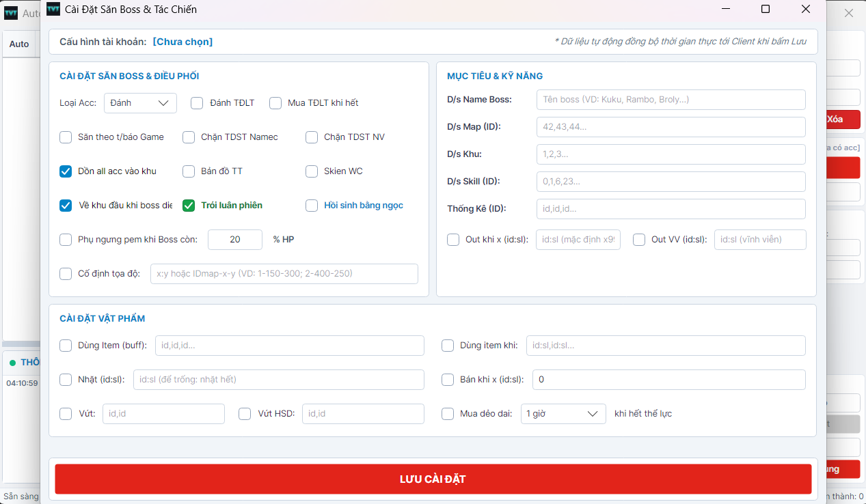Check Phụ ngưng pem khi Boss còn
Image resolution: width=866 pixels, height=504 pixels.
[x=66, y=240]
